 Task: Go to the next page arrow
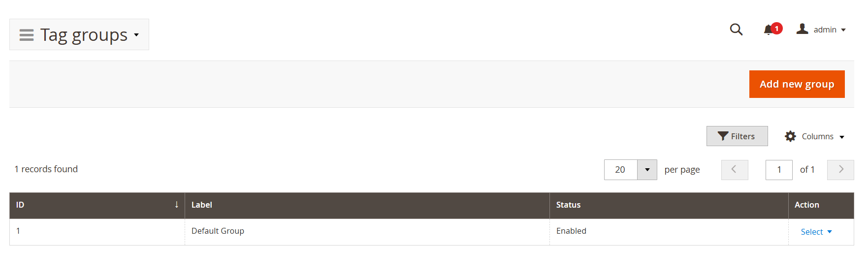840,170
